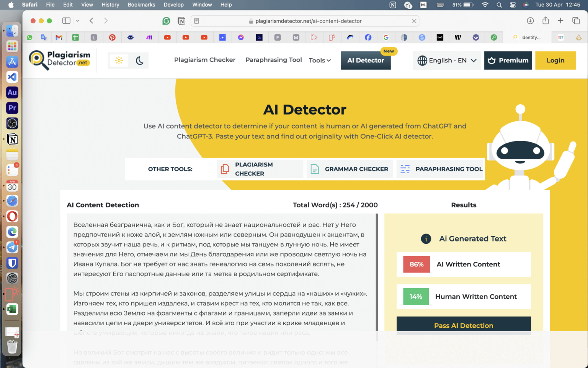
Task: Switch the site to dark mode
Action: (139, 61)
